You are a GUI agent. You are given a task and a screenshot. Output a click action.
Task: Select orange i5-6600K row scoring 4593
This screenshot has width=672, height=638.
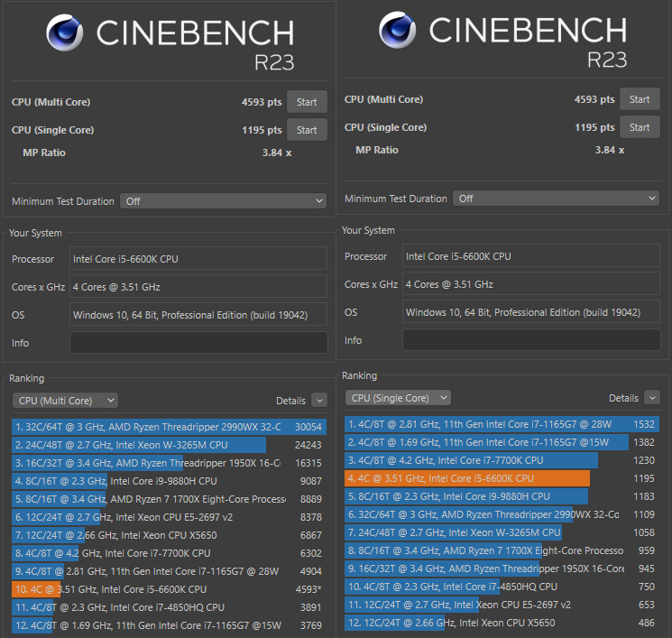click(169, 589)
